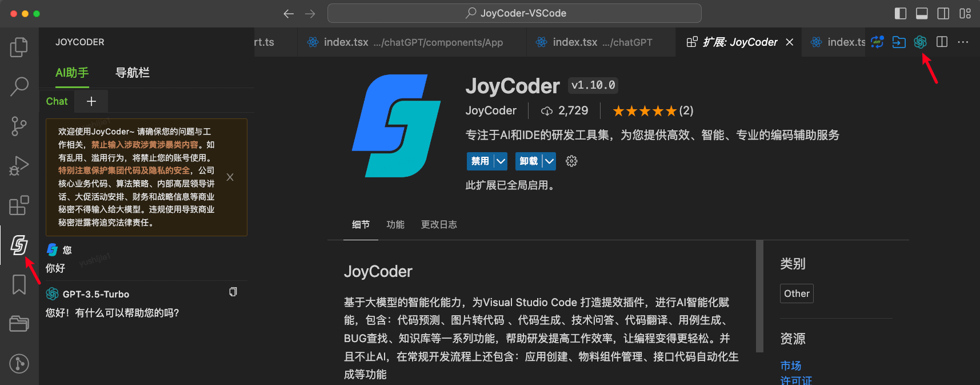Click the v1.10.0 version badge
980x385 pixels.
coord(593,85)
